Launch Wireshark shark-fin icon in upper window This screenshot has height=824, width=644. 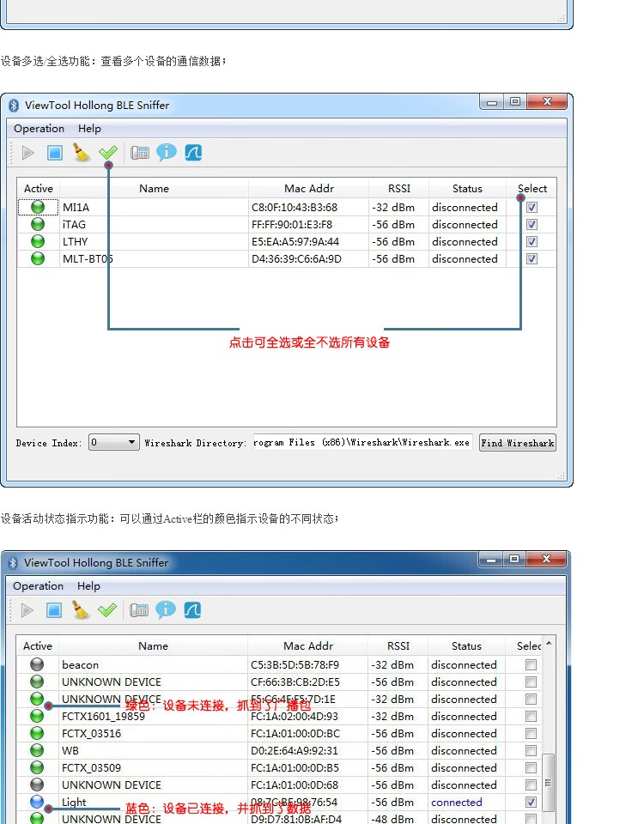tap(193, 153)
